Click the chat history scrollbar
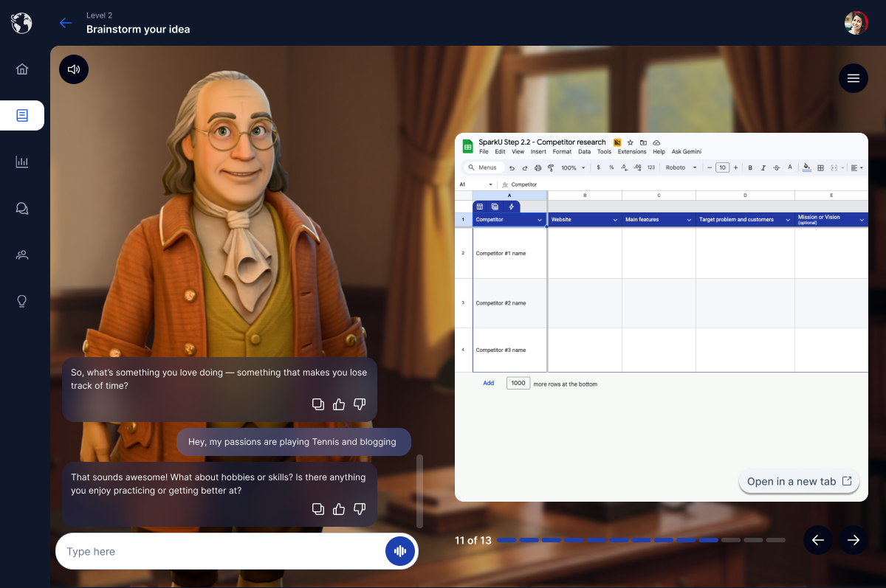The width and height of the screenshot is (886, 588). 420,491
